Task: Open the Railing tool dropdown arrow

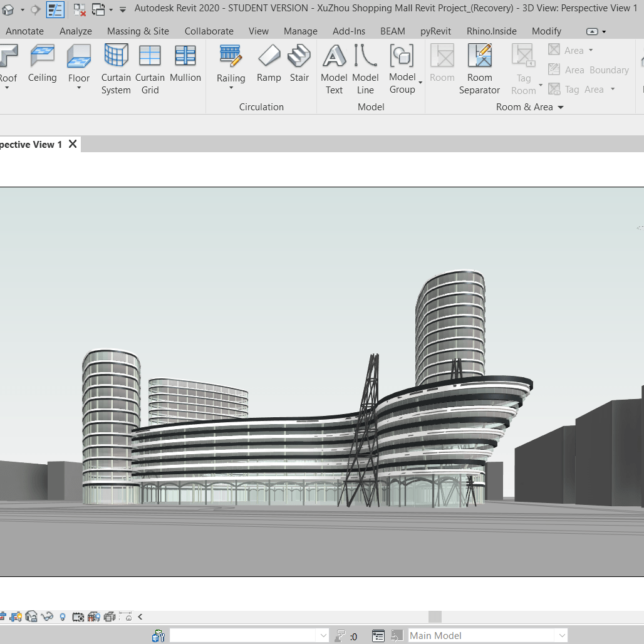Action: coord(231,88)
